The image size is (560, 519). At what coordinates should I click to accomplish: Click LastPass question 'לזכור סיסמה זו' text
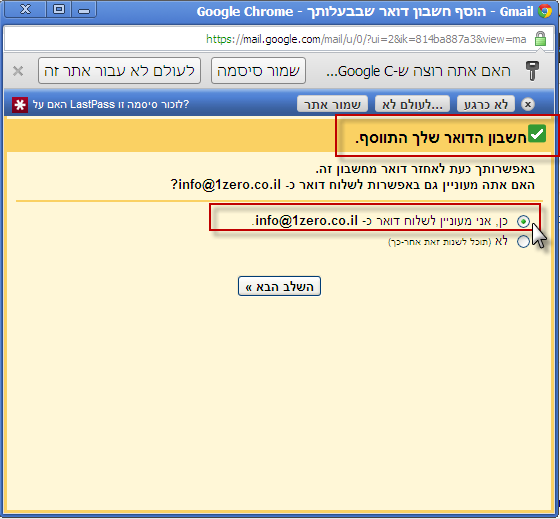(111, 104)
